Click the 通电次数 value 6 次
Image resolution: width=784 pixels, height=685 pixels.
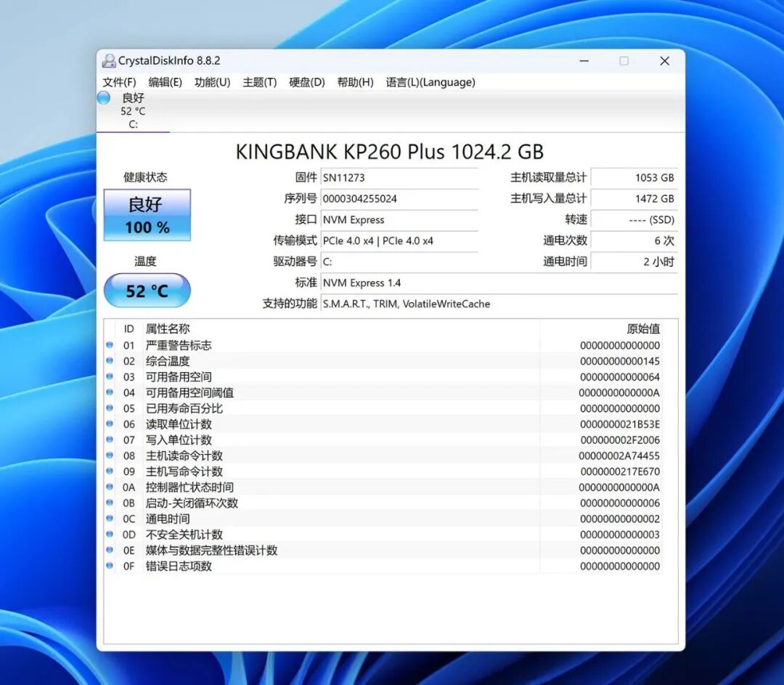[x=634, y=240]
